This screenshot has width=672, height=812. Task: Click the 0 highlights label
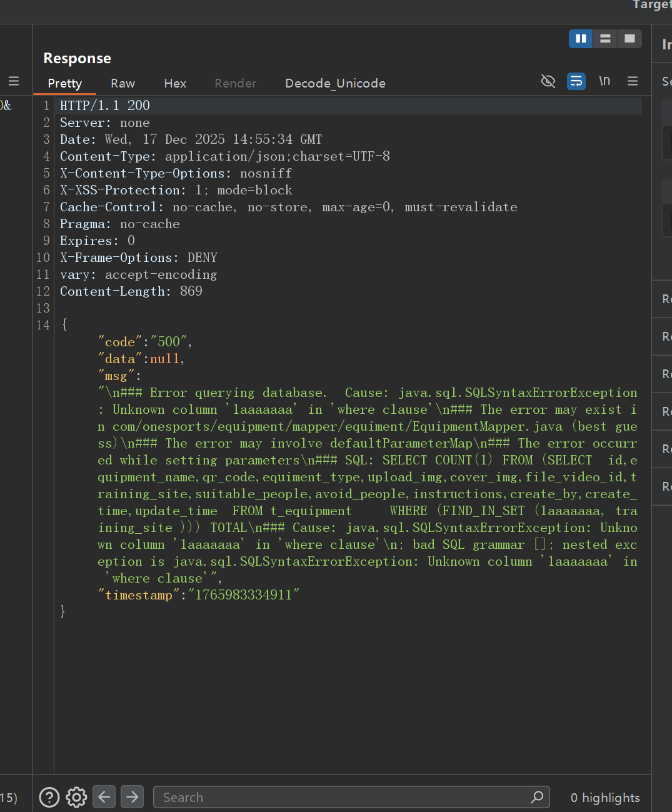(605, 798)
